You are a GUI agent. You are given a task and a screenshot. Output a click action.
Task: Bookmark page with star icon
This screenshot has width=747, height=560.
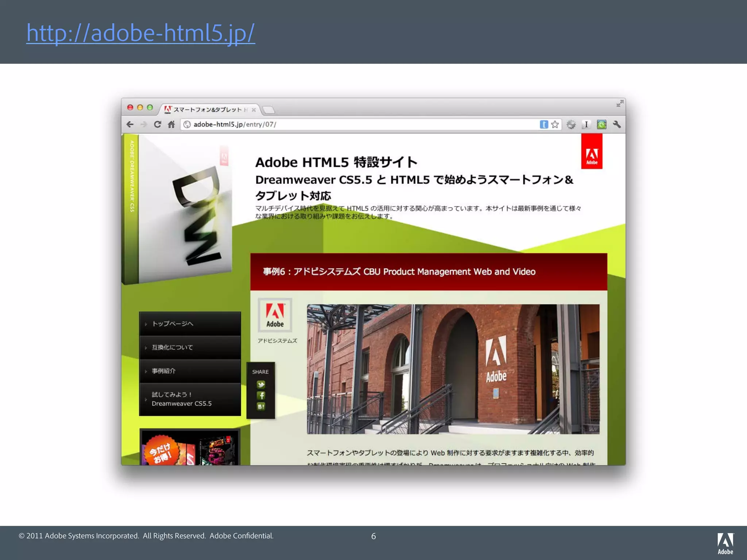pyautogui.click(x=555, y=124)
